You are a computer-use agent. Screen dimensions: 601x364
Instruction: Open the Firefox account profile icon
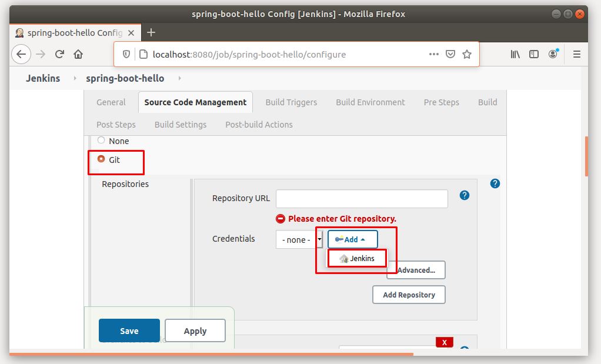point(553,54)
